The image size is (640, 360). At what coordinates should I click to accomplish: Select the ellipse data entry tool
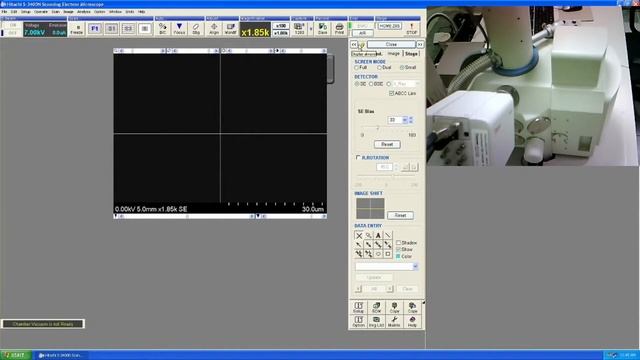378,254
